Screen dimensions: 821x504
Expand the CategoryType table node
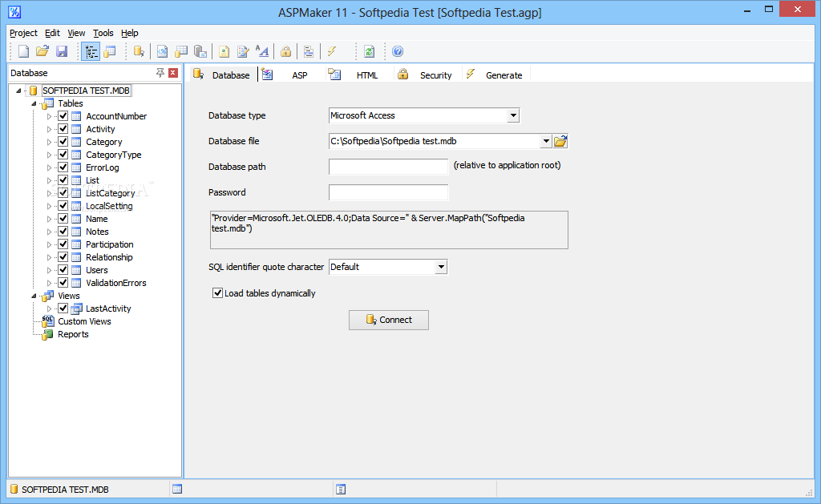coord(49,155)
